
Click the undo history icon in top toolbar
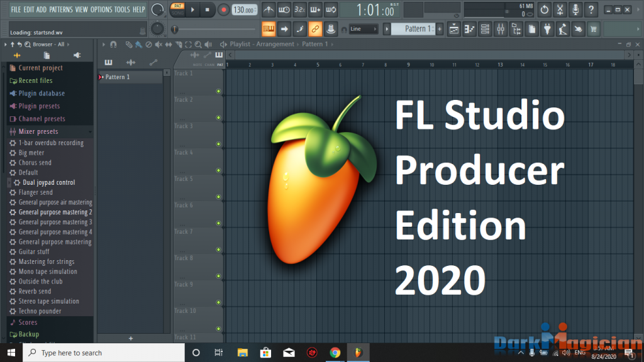point(545,9)
